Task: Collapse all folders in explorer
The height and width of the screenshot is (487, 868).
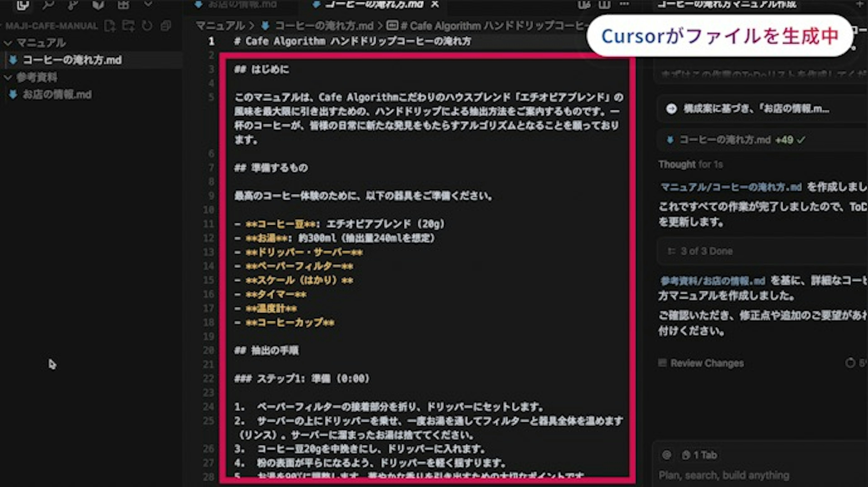Action: [x=165, y=26]
